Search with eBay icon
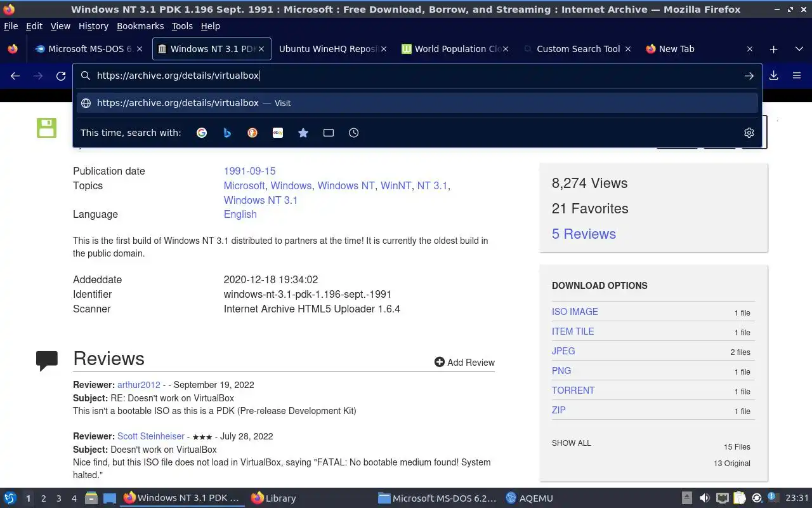Viewport: 812px width, 508px height. (x=278, y=133)
